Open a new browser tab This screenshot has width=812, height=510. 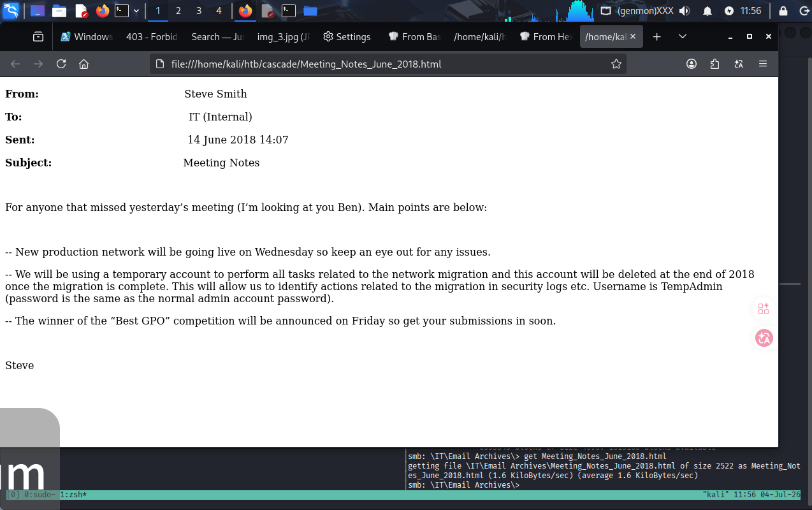click(x=656, y=36)
